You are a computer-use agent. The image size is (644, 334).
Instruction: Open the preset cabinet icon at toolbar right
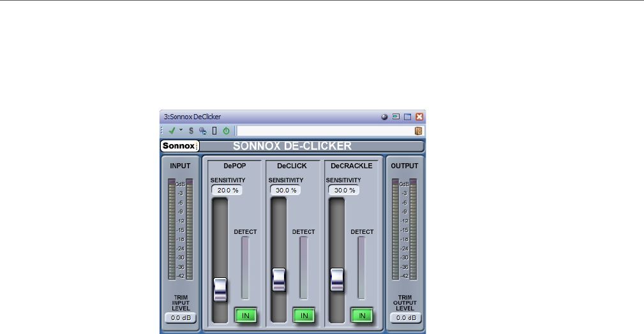(x=419, y=131)
